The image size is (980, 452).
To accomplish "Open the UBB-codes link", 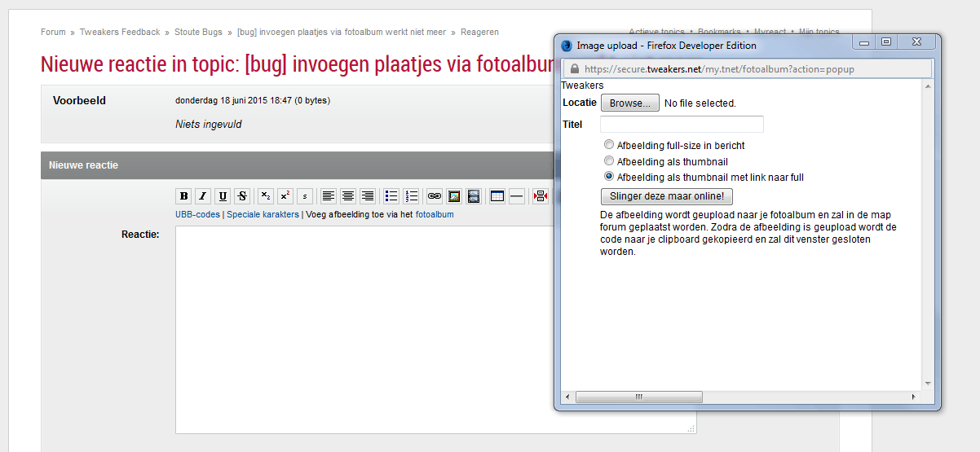I will pyautogui.click(x=197, y=215).
